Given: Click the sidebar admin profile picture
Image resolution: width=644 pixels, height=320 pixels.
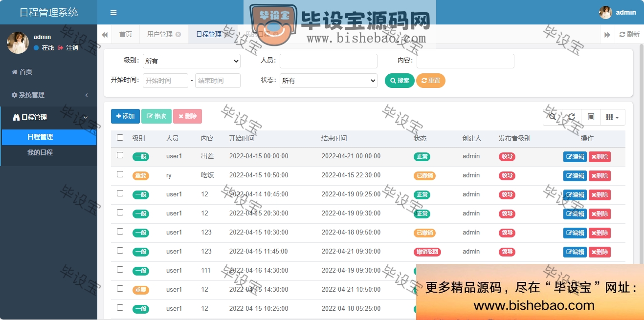Looking at the screenshot, I should [x=18, y=43].
